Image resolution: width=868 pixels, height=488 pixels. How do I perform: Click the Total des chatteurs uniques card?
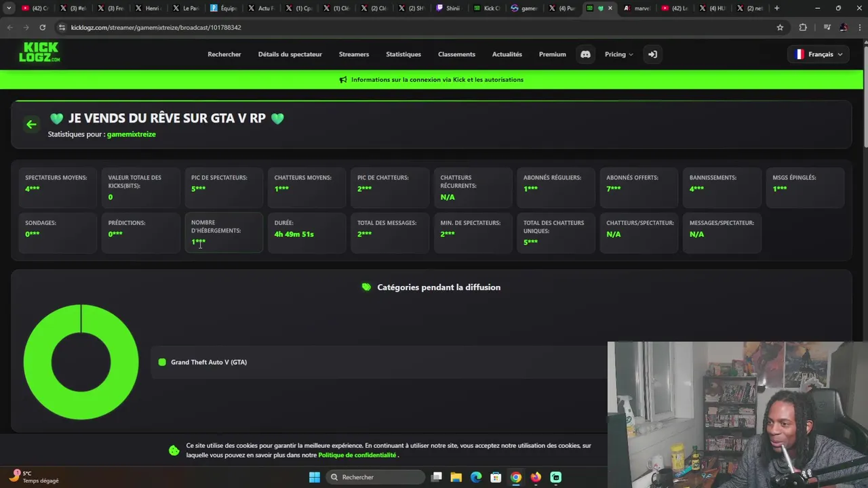point(556,232)
